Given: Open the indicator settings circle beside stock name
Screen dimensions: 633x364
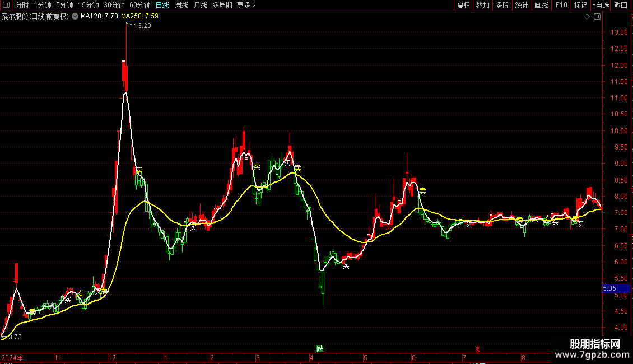Looking at the screenshot, I should pyautogui.click(x=75, y=16).
